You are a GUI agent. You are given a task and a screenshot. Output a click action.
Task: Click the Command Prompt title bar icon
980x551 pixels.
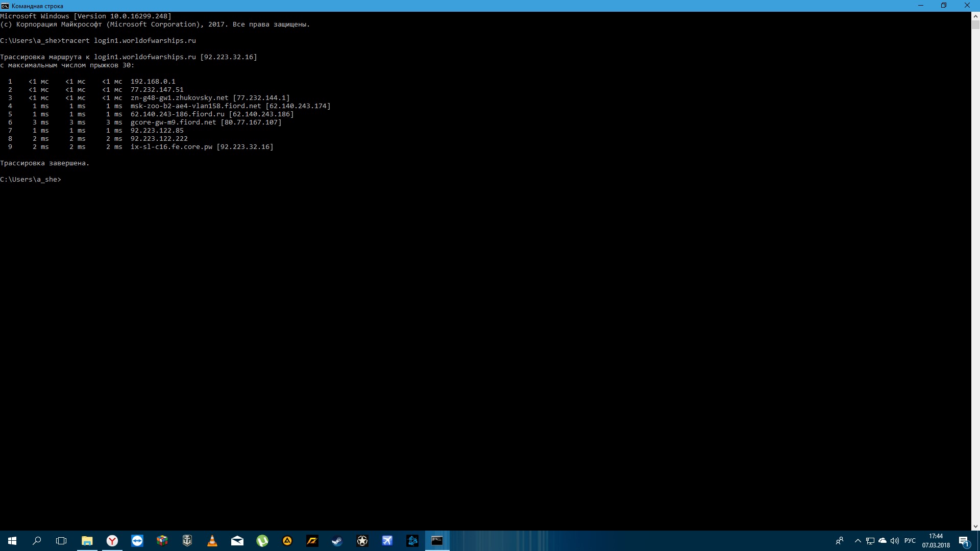pyautogui.click(x=5, y=6)
